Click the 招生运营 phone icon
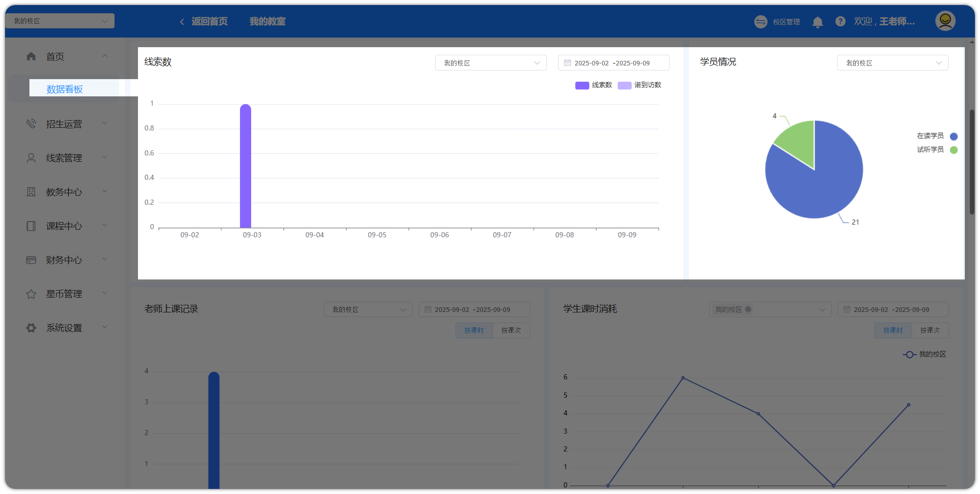This screenshot has width=980, height=494. click(x=31, y=124)
